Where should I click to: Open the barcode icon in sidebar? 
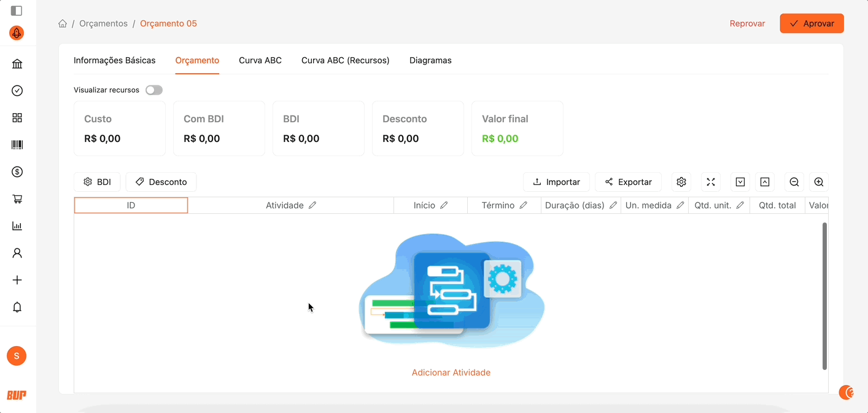(x=17, y=145)
